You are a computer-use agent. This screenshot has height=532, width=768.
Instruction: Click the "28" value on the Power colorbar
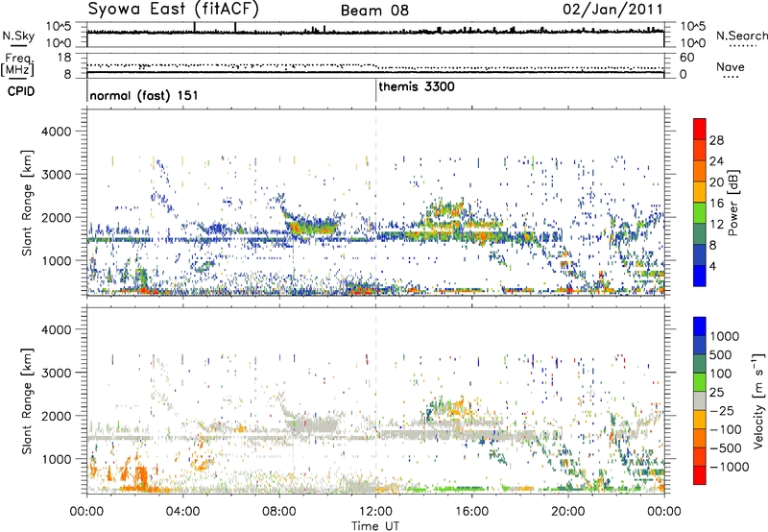click(716, 140)
